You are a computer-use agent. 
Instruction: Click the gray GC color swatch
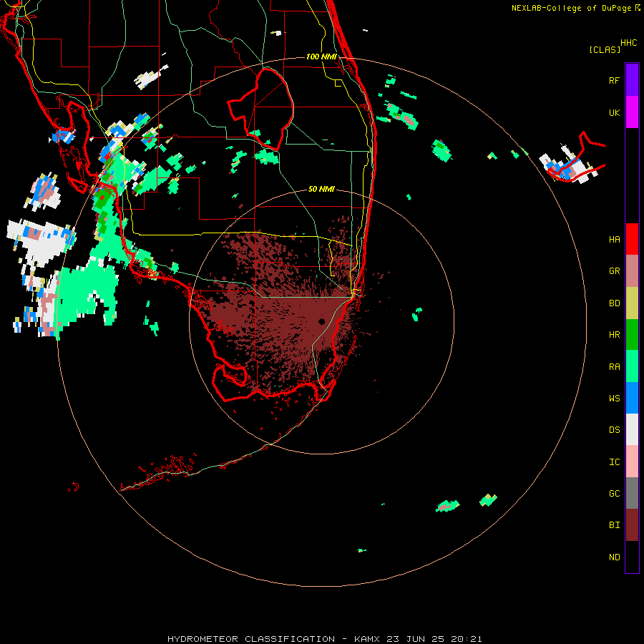coord(632,493)
